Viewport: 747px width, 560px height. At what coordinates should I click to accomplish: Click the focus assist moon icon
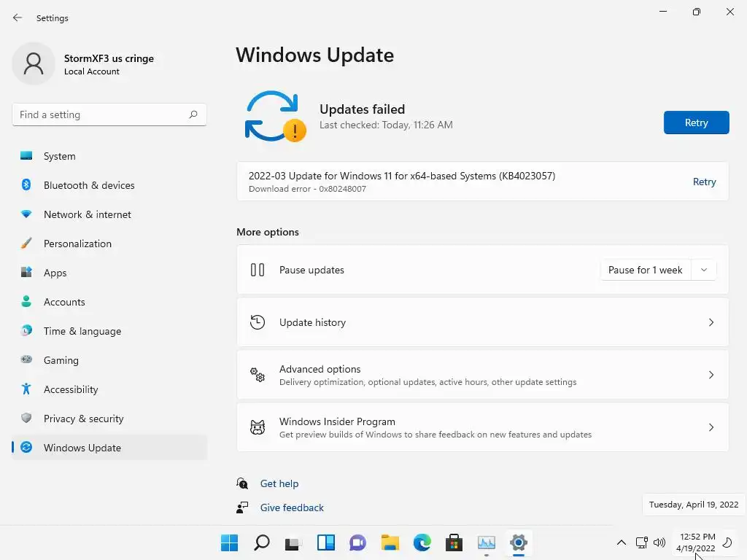727,542
